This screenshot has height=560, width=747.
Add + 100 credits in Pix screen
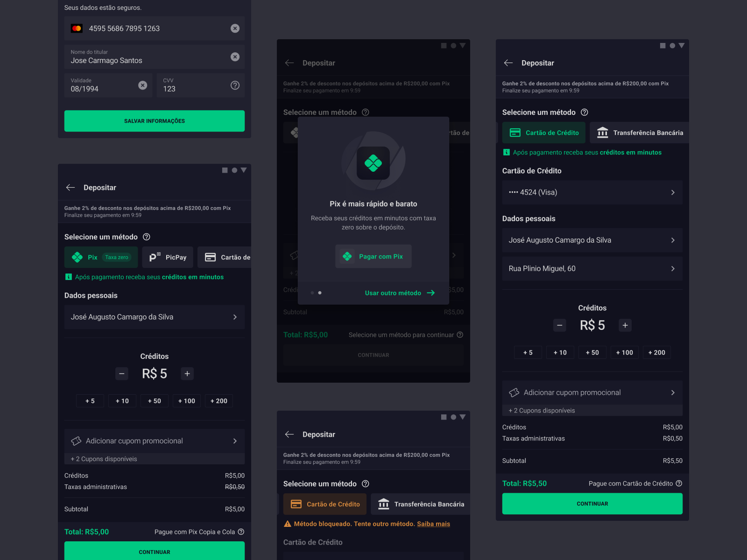point(187,401)
